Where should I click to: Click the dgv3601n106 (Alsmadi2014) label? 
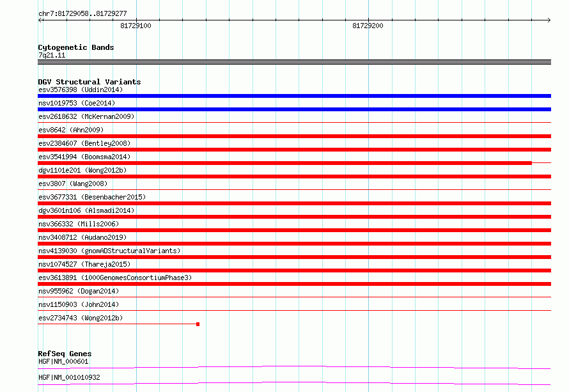(x=86, y=210)
